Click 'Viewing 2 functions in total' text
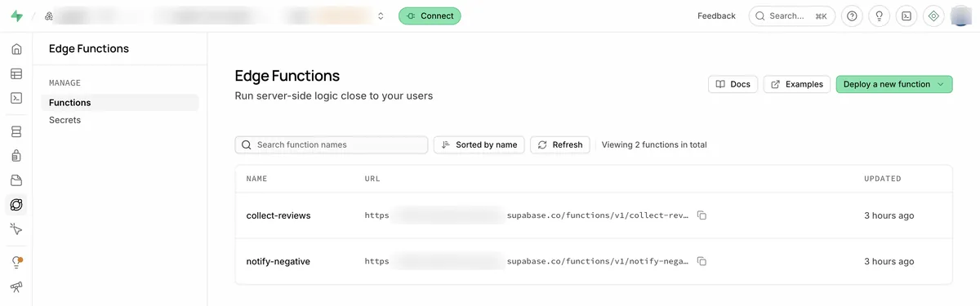The image size is (980, 306). (x=654, y=144)
